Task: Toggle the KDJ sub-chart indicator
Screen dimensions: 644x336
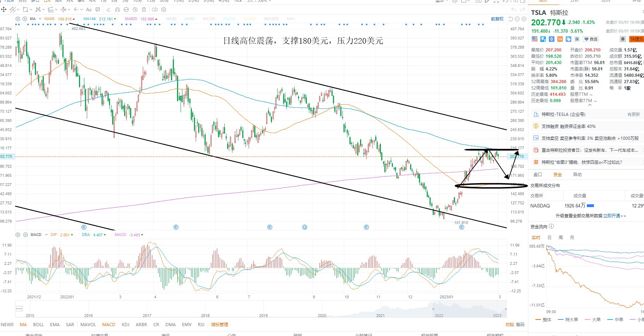Action: click(126, 325)
